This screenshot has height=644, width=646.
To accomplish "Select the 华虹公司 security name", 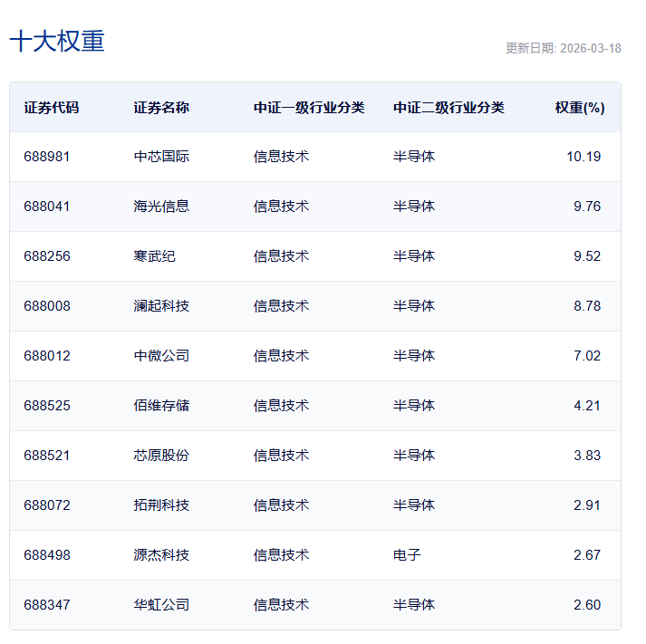I will point(161,605).
